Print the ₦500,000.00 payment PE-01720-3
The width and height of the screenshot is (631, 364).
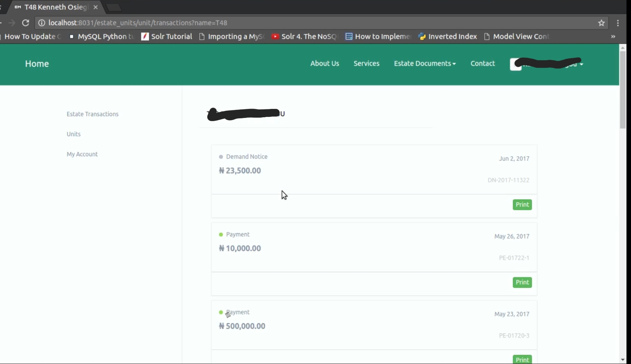[522, 359]
